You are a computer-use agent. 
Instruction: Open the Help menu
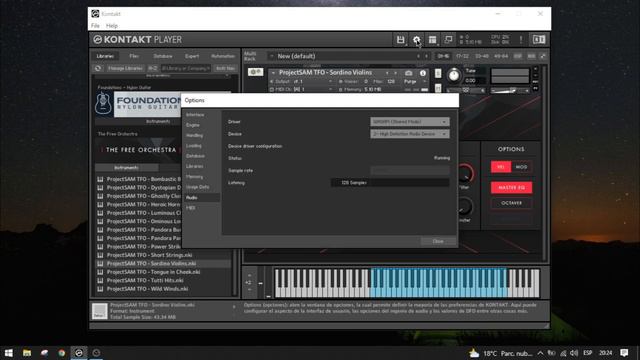112,26
